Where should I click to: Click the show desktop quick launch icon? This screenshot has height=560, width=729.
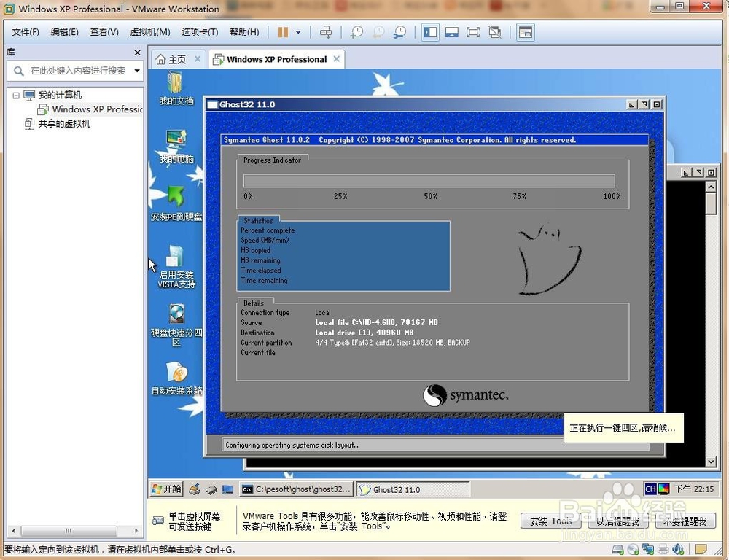tap(227, 489)
